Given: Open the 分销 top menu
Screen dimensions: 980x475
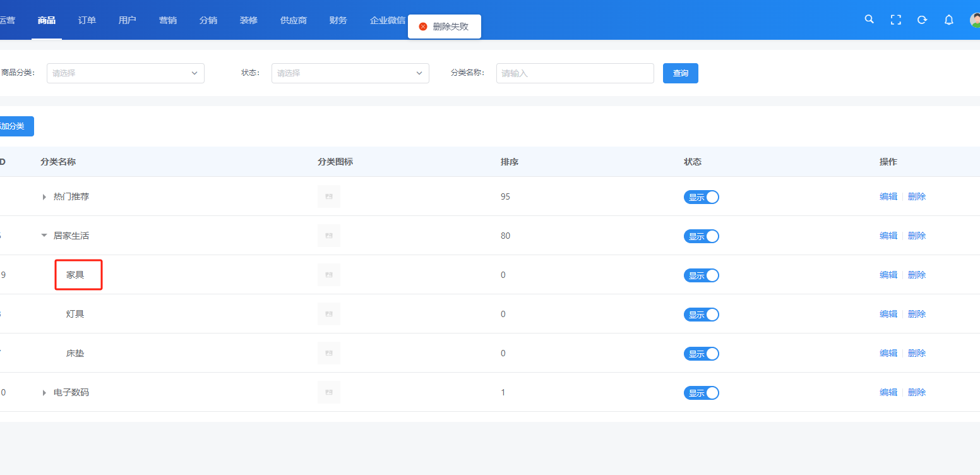Looking at the screenshot, I should coord(208,20).
